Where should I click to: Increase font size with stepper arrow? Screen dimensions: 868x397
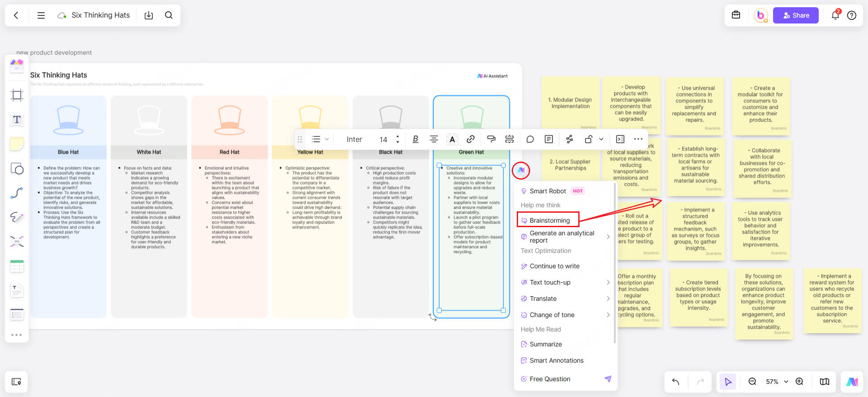point(398,136)
